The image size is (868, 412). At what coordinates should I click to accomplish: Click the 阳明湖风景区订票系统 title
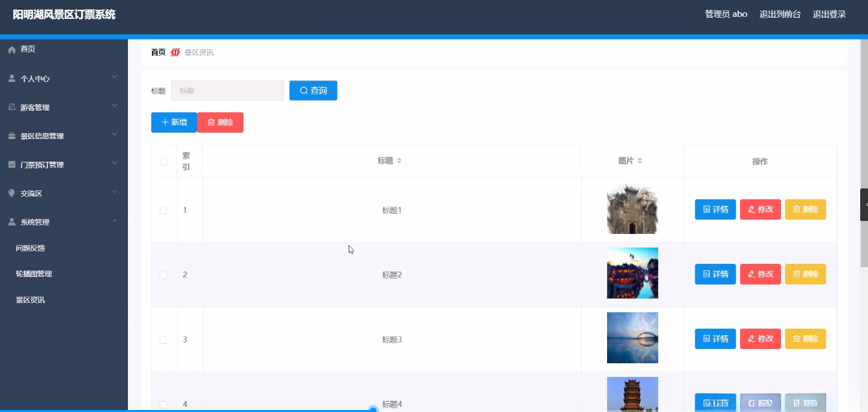pos(64,14)
